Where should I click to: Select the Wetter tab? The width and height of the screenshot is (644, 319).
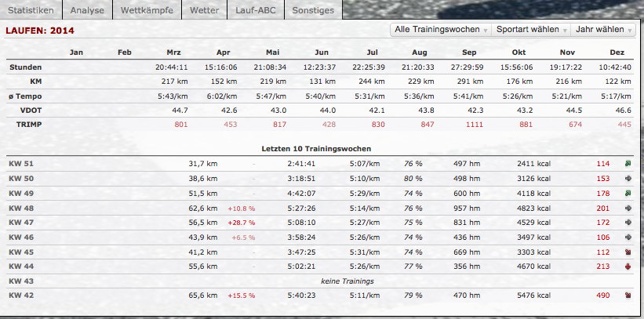[206, 11]
